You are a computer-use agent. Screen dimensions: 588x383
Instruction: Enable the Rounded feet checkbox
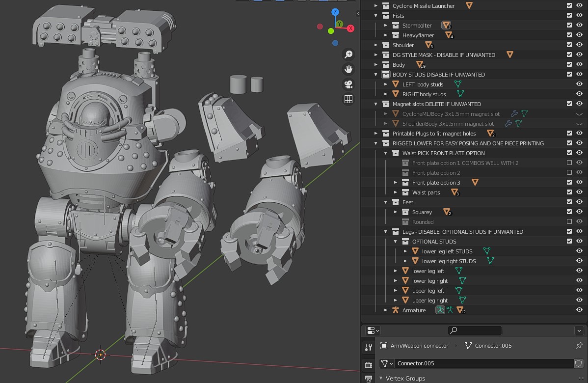click(569, 221)
